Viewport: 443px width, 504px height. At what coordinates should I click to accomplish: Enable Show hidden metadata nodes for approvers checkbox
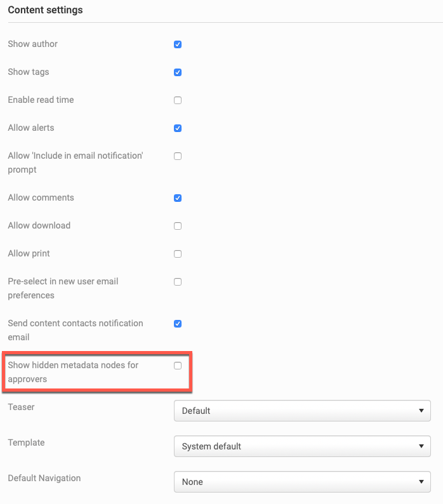(x=178, y=366)
